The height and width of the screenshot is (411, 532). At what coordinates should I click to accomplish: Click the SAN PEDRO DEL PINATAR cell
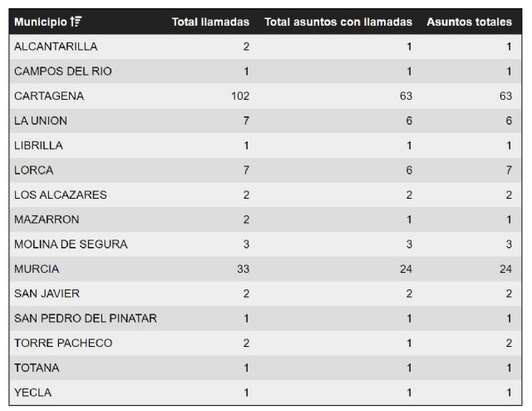86,319
